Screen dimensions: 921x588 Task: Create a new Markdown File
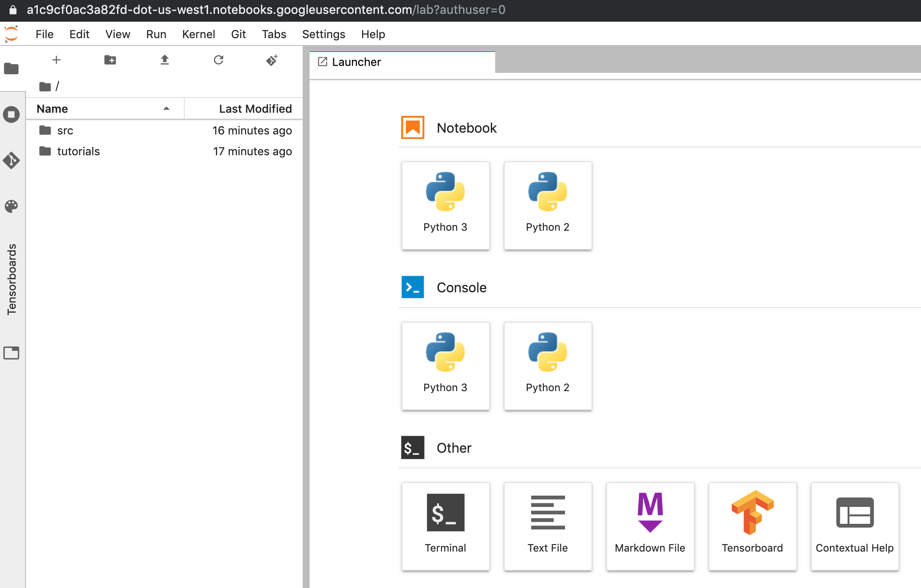650,526
